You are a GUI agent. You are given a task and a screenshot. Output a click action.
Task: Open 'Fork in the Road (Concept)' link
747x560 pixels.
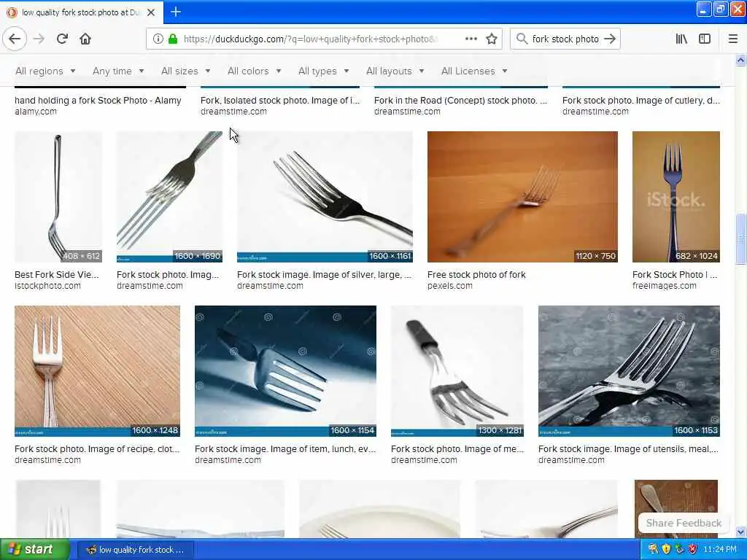(461, 101)
